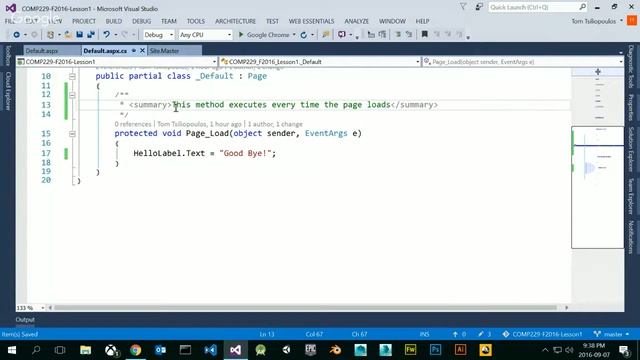
Task: Click the Navigate Backward arrow icon
Action: pyautogui.click(x=16, y=35)
